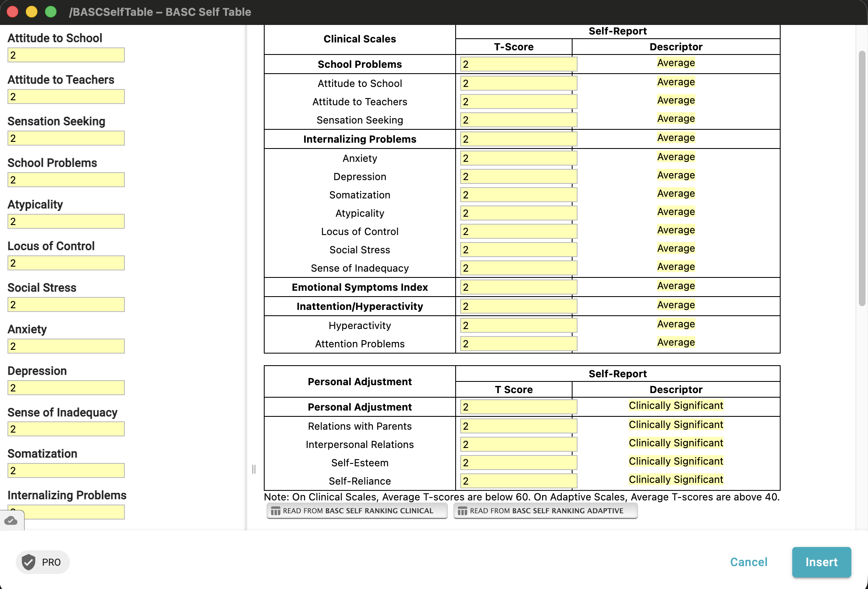Select Self-Esteem T Score field
The height and width of the screenshot is (589, 868).
coord(518,463)
